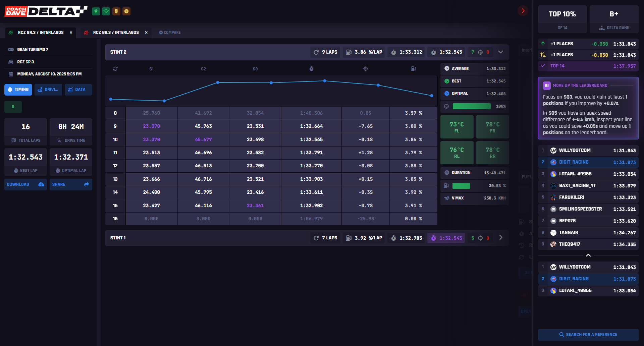Click Search for a Reference button
This screenshot has height=346, width=644.
(x=588, y=335)
